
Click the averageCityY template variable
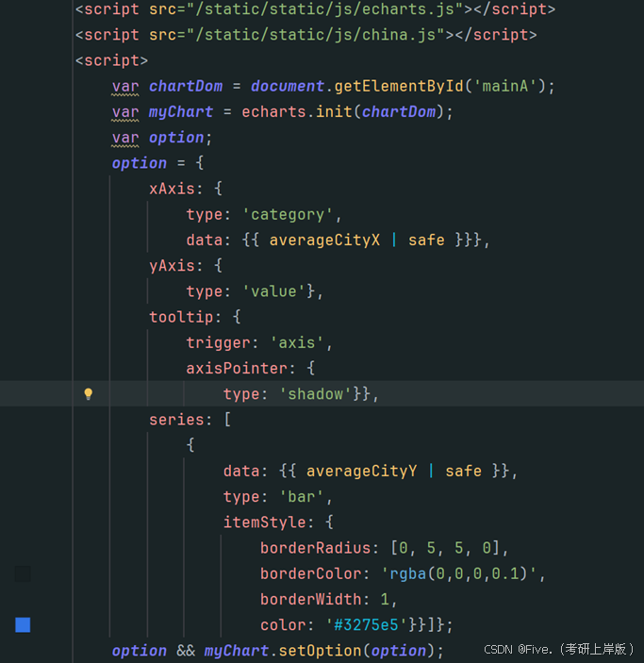(361, 471)
